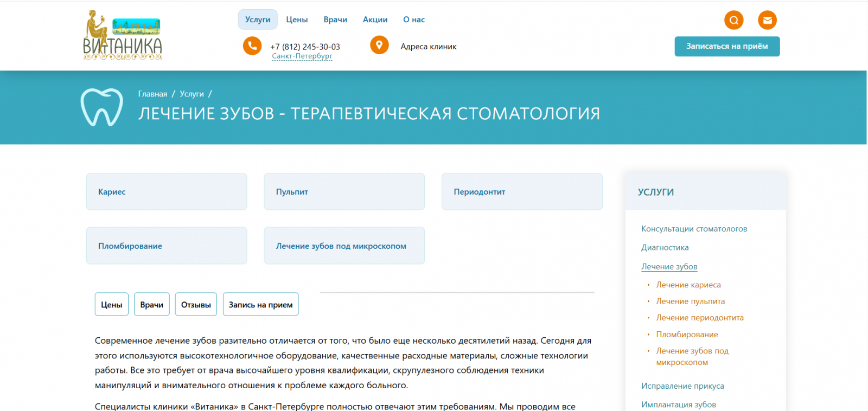Open the Санкт-Петербург city selector
The width and height of the screenshot is (868, 411).
click(302, 56)
